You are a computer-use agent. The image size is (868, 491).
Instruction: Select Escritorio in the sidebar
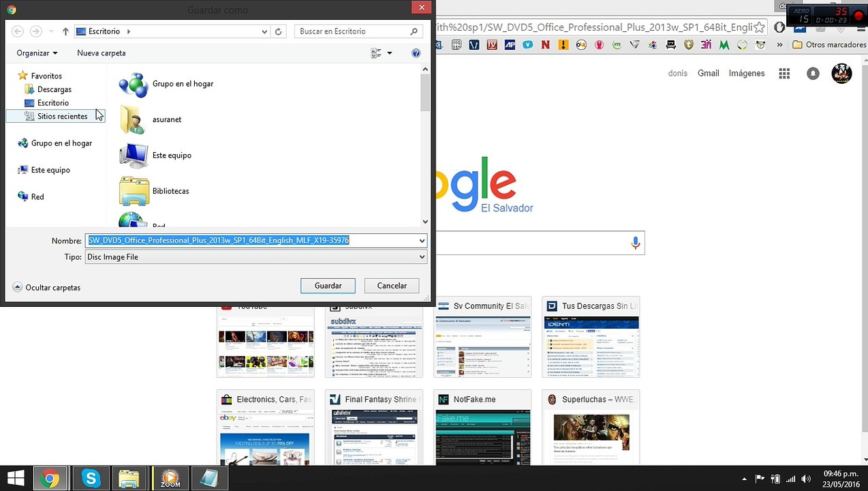tap(46, 103)
